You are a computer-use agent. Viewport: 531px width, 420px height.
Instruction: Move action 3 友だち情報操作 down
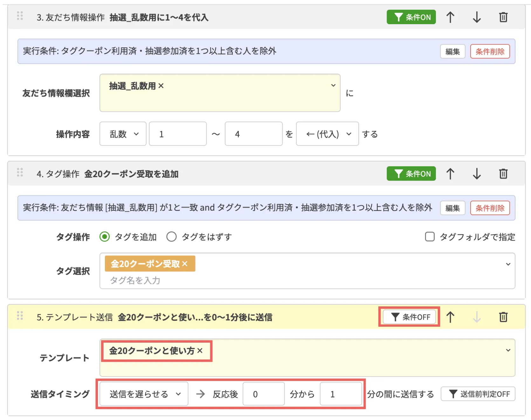pos(477,17)
